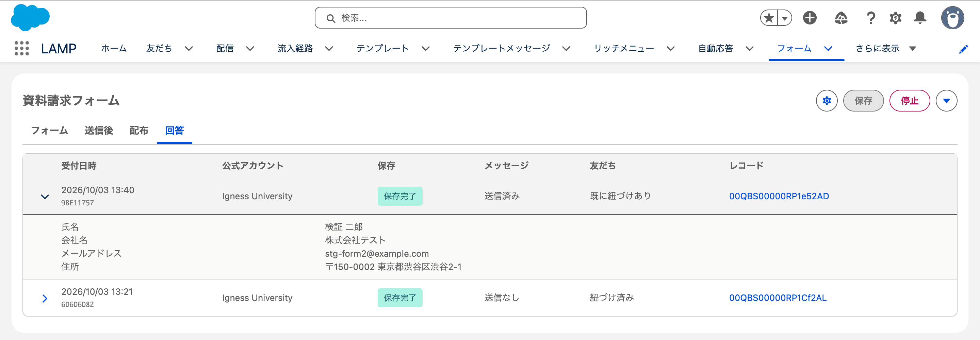The width and height of the screenshot is (980, 340).
Task: Open the favorites star icon
Action: pos(769,18)
